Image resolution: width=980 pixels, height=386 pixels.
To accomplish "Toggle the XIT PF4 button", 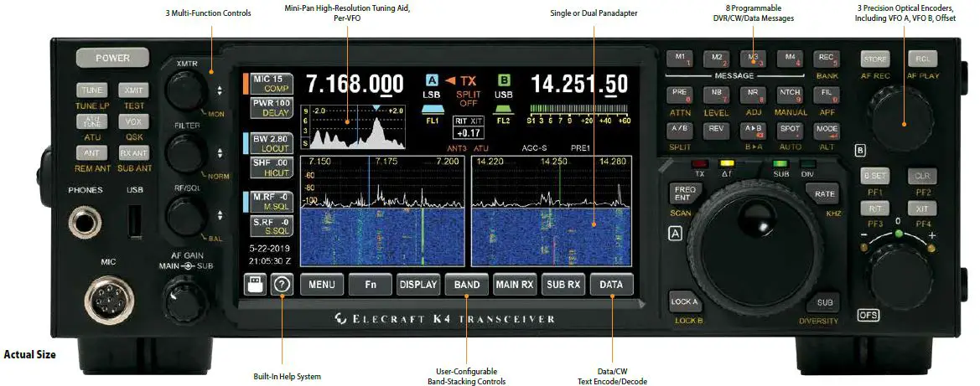I will click(x=923, y=208).
